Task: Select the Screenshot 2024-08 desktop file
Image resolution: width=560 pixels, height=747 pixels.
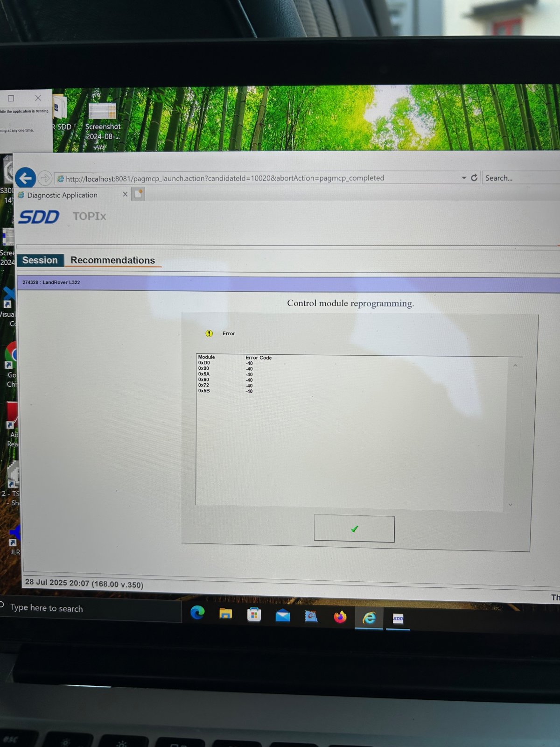Action: click(x=103, y=121)
